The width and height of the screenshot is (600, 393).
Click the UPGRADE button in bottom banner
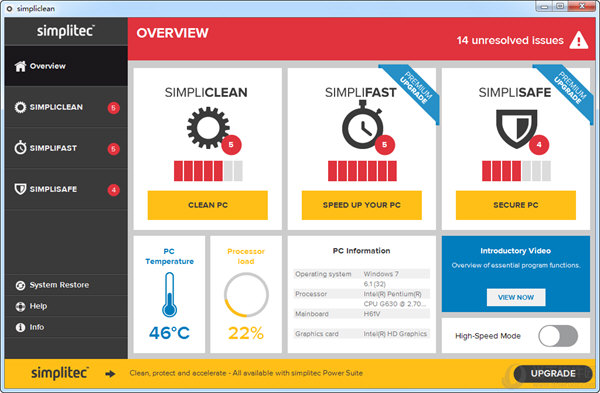pyautogui.click(x=553, y=373)
